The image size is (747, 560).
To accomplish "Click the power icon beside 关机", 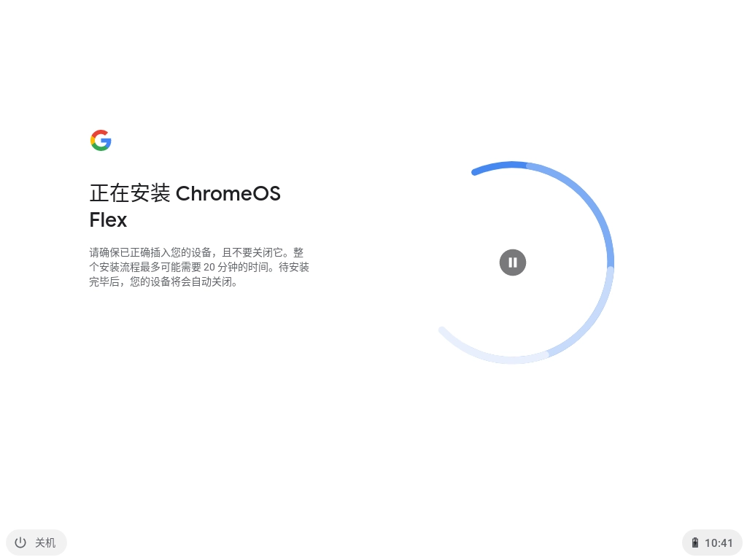I will pos(20,542).
